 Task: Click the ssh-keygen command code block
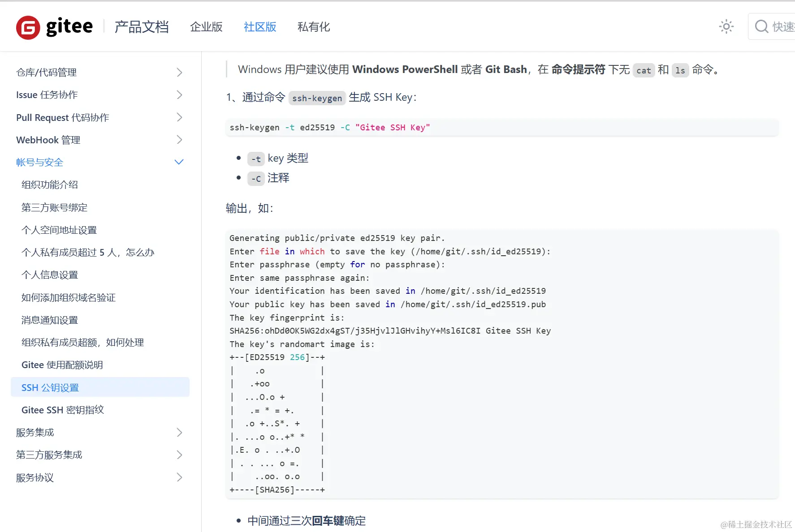coord(502,128)
